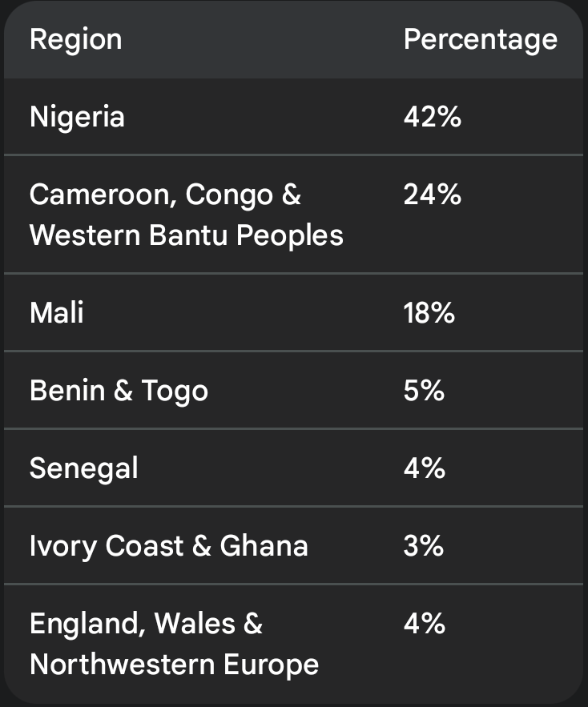Click the word Ghana
Screen dimensions: 588x707
tap(264, 545)
